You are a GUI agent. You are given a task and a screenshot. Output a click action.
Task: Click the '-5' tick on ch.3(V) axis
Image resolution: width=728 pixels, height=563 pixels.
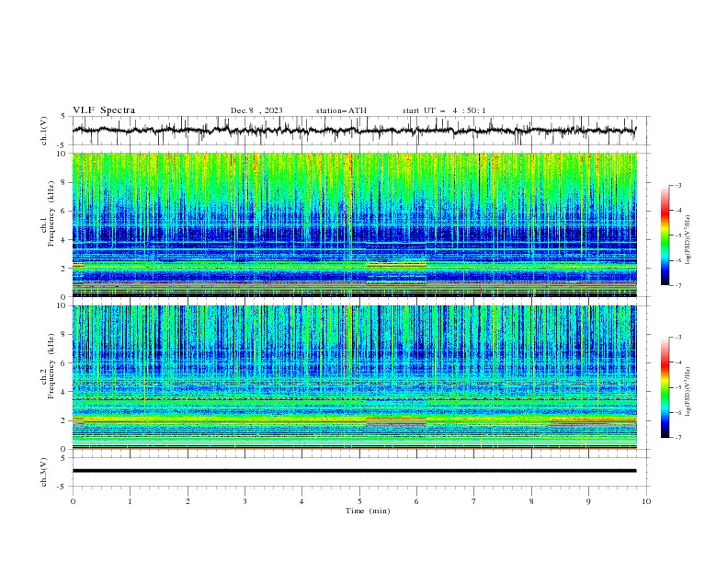(x=62, y=487)
